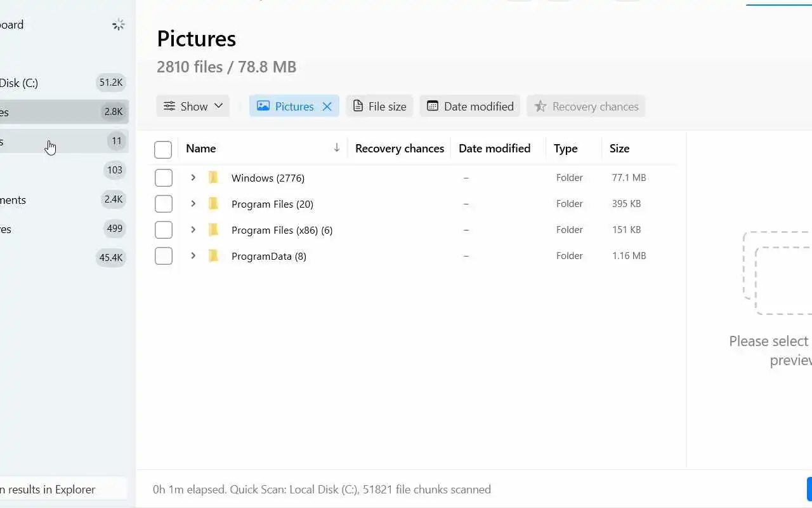Image resolution: width=812 pixels, height=508 pixels.
Task: Click the Program Files (x86) folder icon
Action: pos(214,230)
